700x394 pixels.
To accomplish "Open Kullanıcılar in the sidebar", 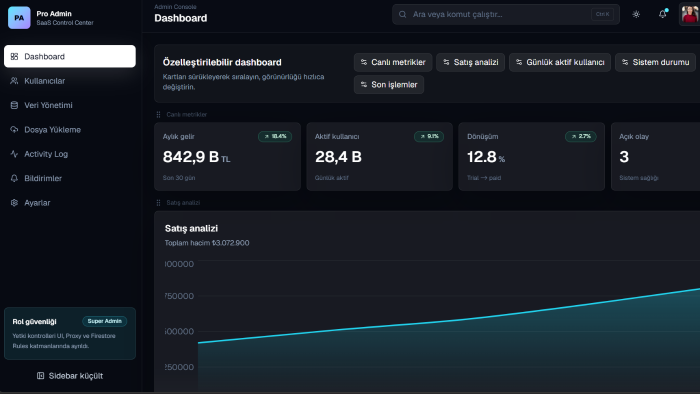I will (x=70, y=81).
